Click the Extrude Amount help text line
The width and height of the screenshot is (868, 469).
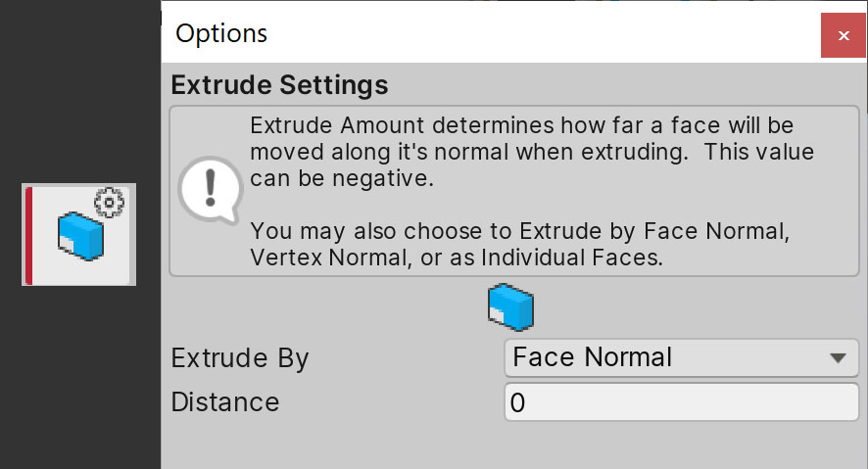coord(521,127)
